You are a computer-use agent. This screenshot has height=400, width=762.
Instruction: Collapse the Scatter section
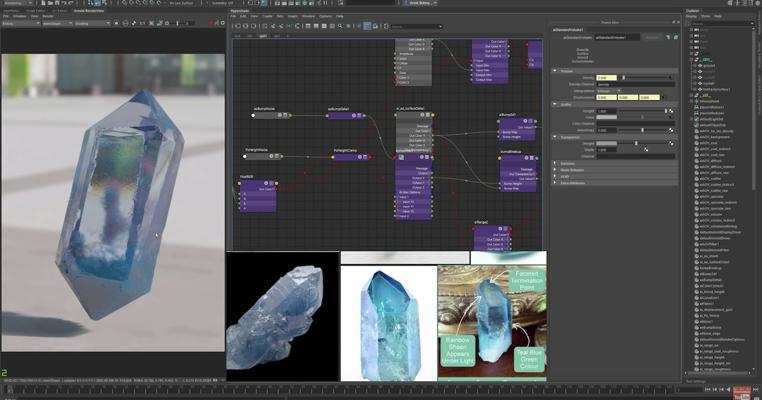pos(554,104)
